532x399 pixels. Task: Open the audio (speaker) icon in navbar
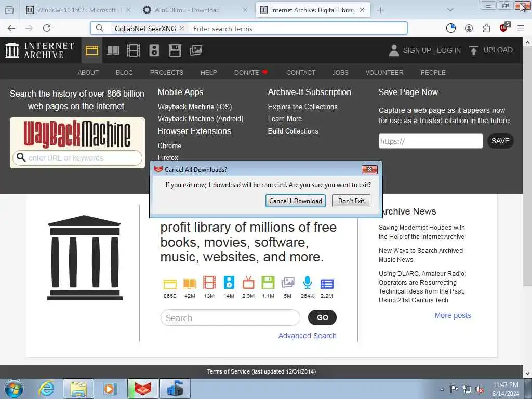pyautogui.click(x=154, y=50)
